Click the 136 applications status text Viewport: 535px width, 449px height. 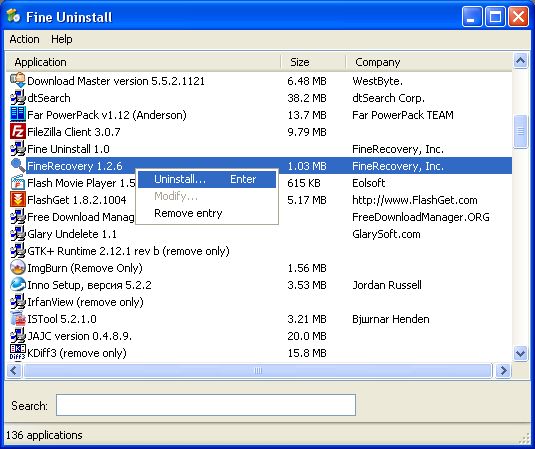[x=44, y=435]
